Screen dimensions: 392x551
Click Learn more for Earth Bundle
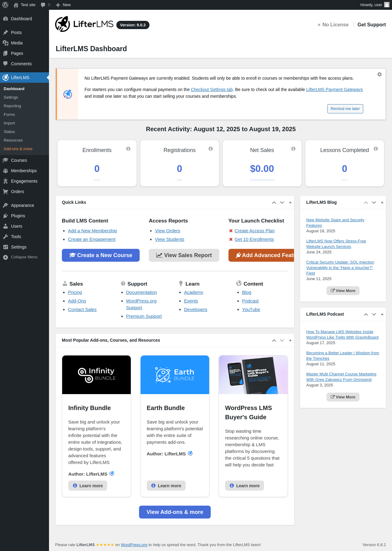tap(166, 486)
